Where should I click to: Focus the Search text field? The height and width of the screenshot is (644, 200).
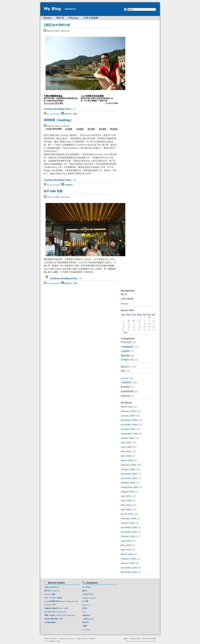pyautogui.click(x=141, y=10)
